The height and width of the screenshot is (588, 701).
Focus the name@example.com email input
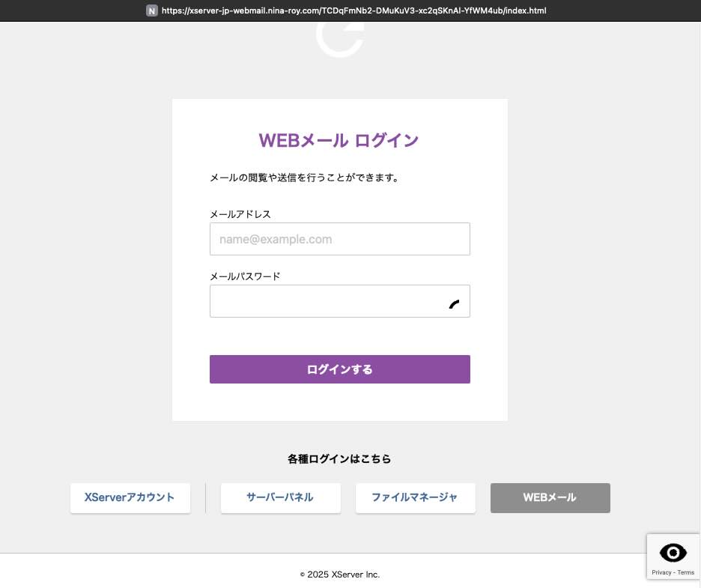tap(339, 239)
